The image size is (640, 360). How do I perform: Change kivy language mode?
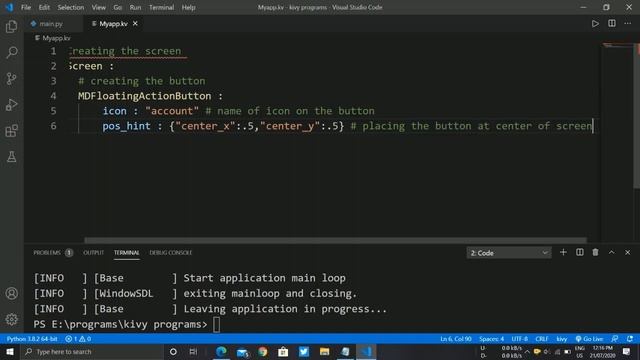[562, 339]
